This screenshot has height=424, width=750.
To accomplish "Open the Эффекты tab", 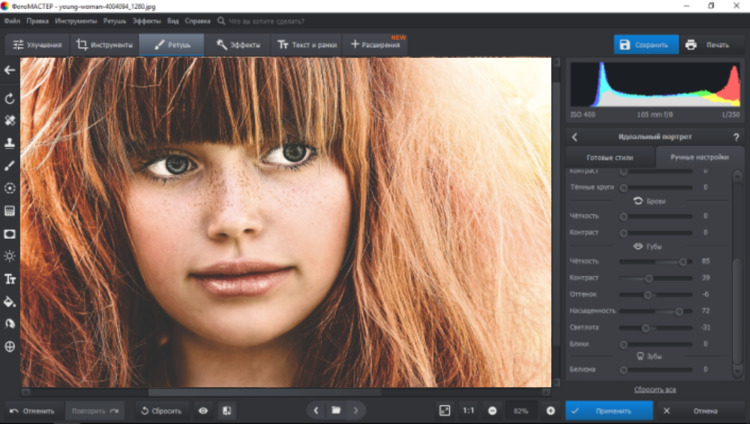I will 238,45.
